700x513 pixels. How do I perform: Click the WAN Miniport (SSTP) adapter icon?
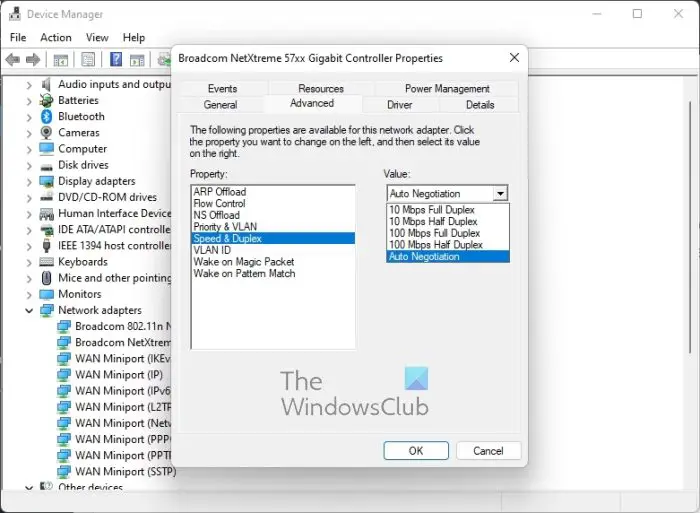pos(64,471)
